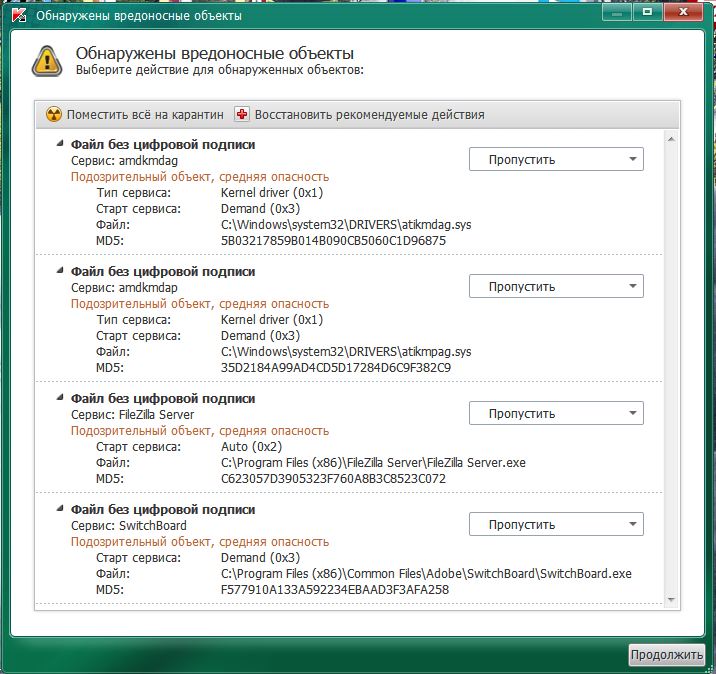Screen dimensions: 716x674
Task: Open action dropdown for amdkmdag service
Action: click(556, 160)
